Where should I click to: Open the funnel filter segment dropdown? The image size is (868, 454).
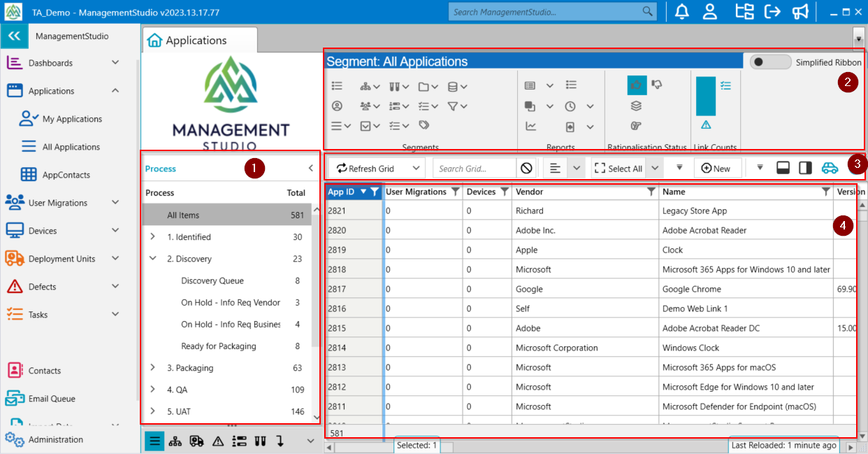(456, 106)
